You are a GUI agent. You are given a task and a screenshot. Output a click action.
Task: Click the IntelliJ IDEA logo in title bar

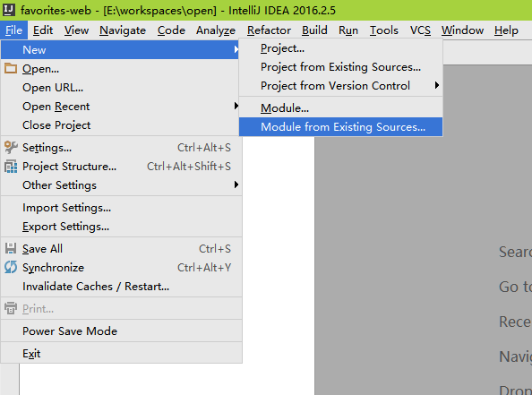pyautogui.click(x=8, y=10)
